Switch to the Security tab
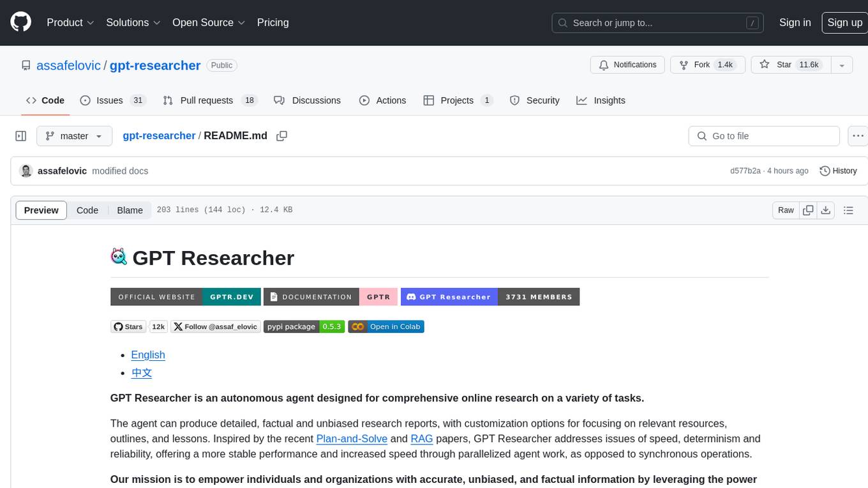The width and height of the screenshot is (868, 488). tap(535, 100)
